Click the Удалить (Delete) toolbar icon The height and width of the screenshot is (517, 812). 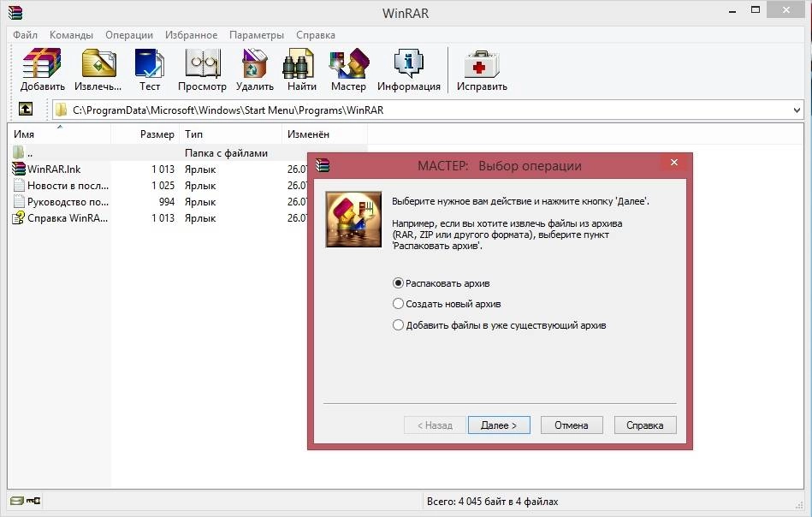(x=254, y=63)
